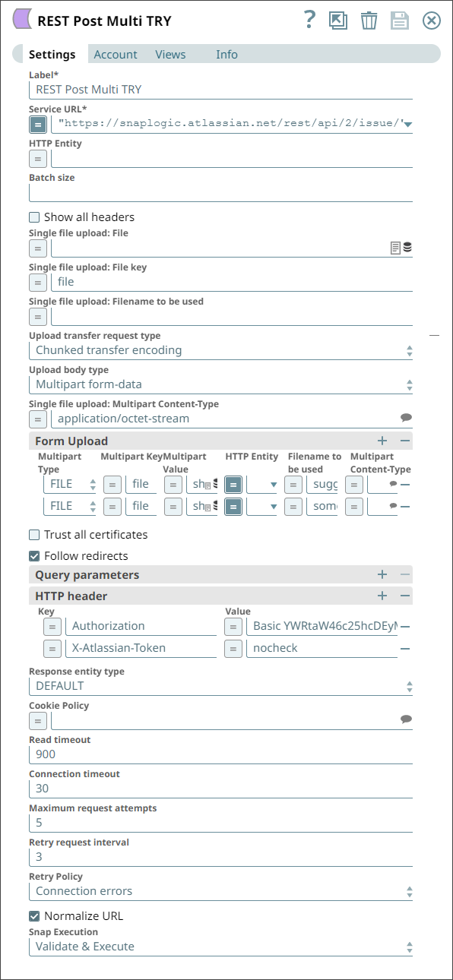Delete the REST Post Multi TRY snap
Image resolution: width=453 pixels, height=980 pixels.
[369, 21]
